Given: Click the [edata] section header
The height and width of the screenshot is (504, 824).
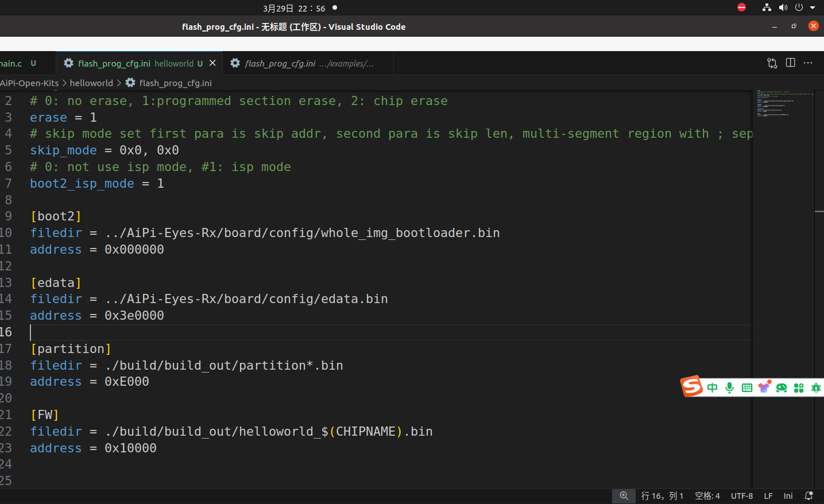Looking at the screenshot, I should click(56, 283).
